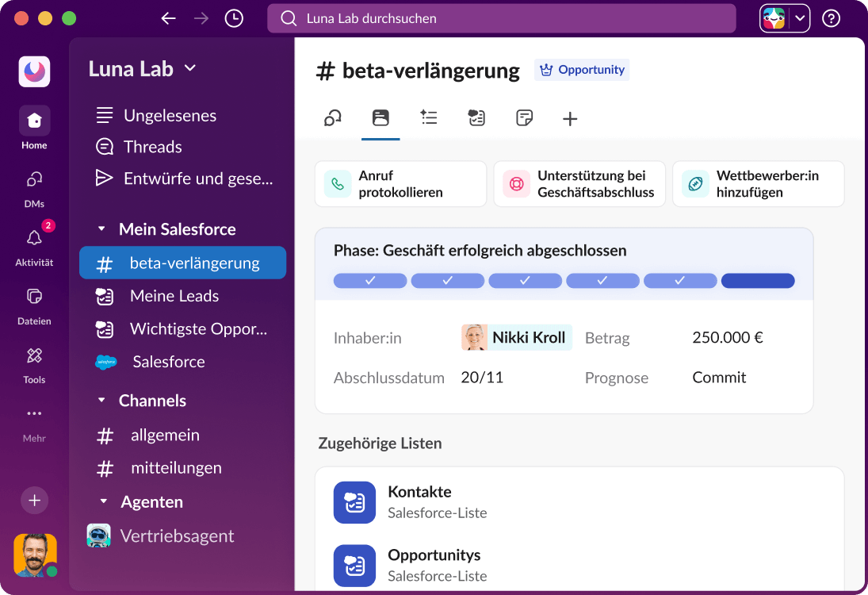Click the final segment of the phase progress bar
The width and height of the screenshot is (868, 595).
[758, 280]
